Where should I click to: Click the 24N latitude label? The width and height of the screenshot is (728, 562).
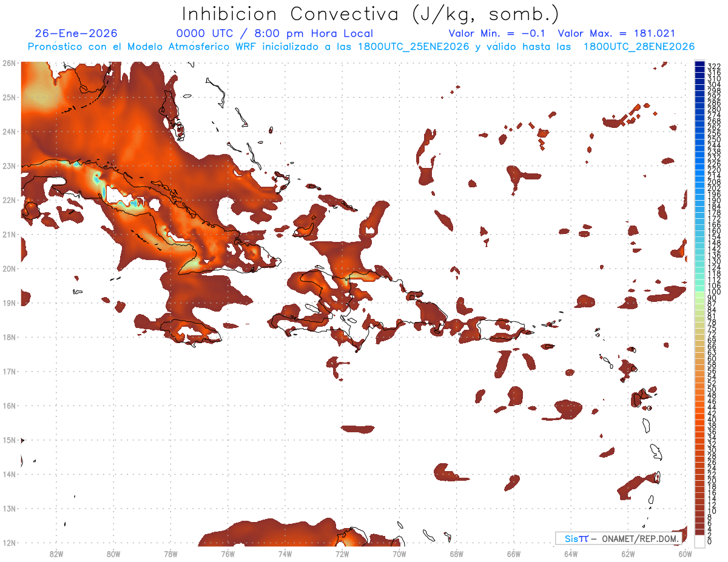pos(8,132)
